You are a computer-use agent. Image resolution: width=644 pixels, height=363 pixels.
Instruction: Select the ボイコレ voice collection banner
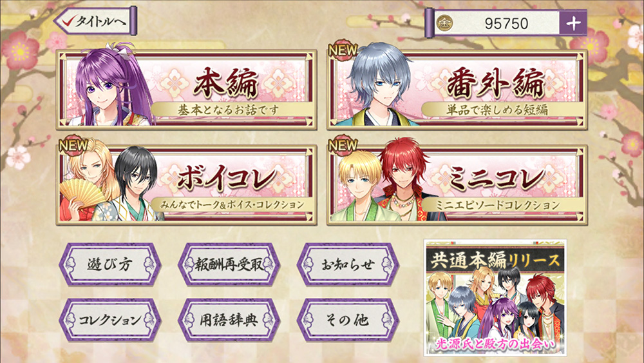(187, 184)
